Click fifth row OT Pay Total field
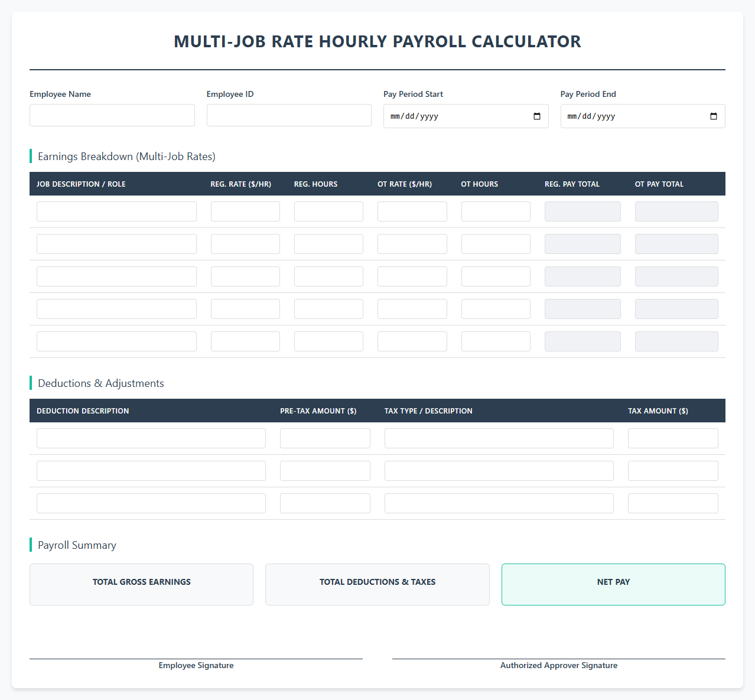 pos(676,341)
